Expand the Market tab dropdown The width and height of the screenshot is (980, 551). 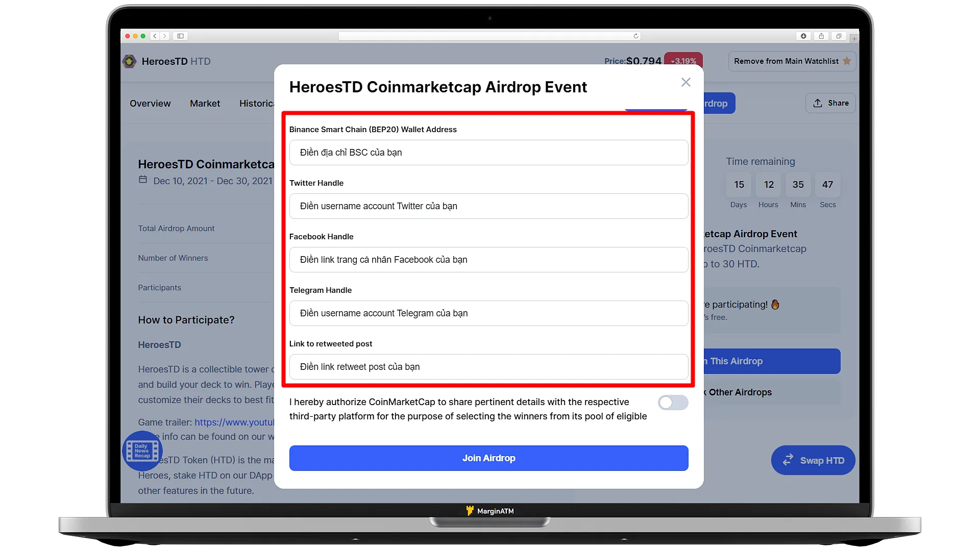click(205, 103)
